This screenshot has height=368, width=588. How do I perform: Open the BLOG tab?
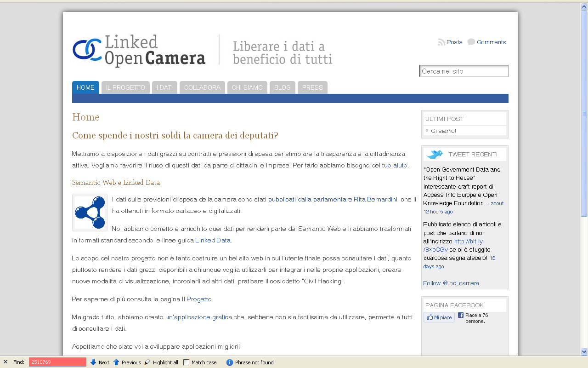point(283,87)
